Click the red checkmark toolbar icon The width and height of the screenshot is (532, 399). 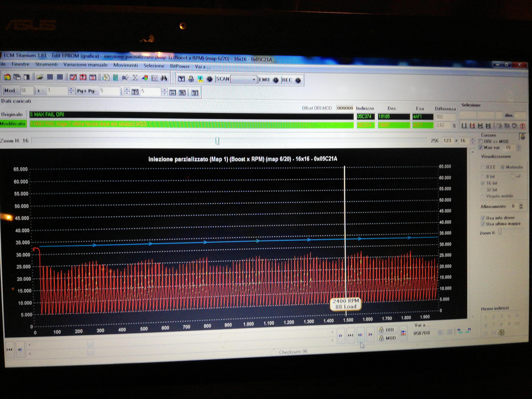tap(73, 77)
